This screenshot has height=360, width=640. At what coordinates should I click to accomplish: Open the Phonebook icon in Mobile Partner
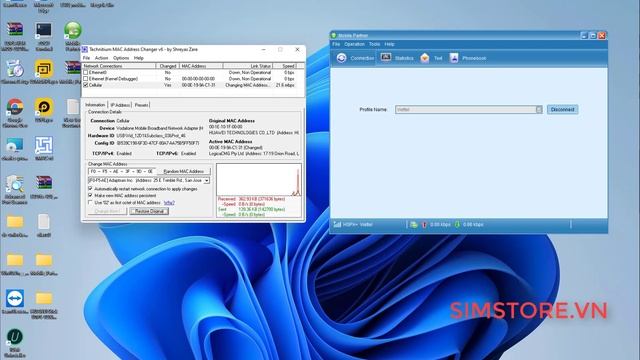(x=454, y=58)
